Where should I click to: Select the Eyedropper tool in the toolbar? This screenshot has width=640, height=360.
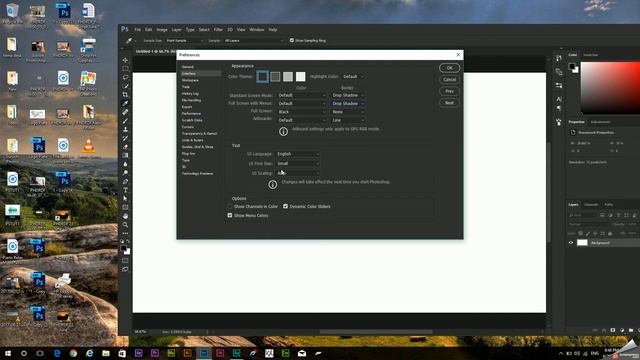pyautogui.click(x=125, y=103)
